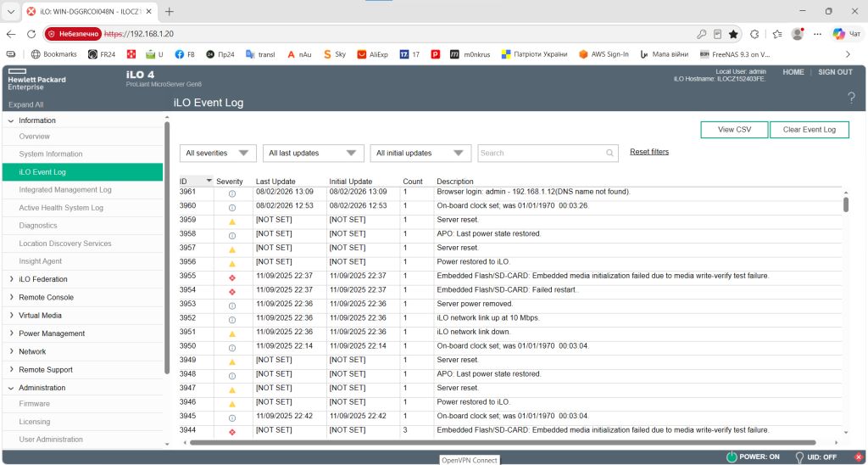Image resolution: width=868 pixels, height=465 pixels.
Task: Collapse the Information tree section
Action: click(11, 120)
